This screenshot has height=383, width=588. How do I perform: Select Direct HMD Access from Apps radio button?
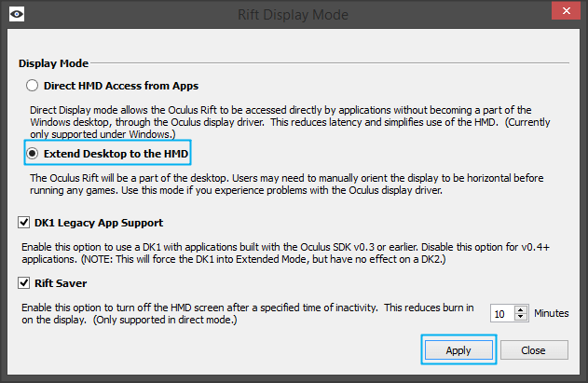tap(33, 86)
